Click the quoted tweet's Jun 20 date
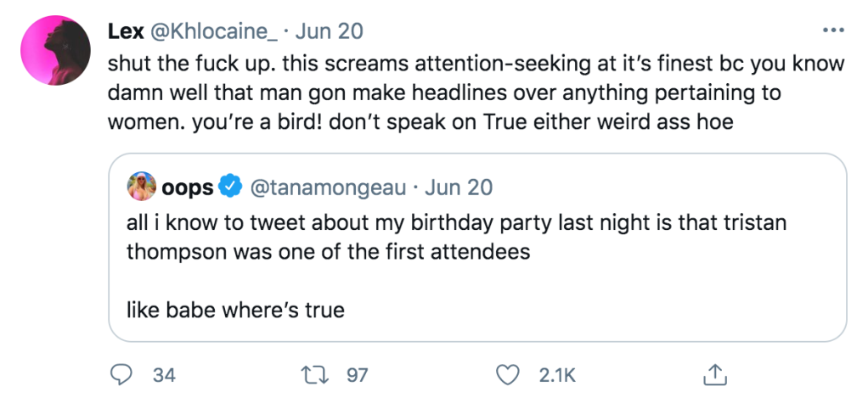The height and width of the screenshot is (403, 868). [x=459, y=187]
